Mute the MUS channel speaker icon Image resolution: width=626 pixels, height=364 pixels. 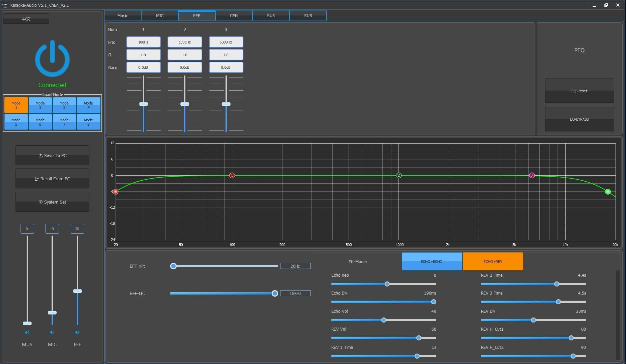click(x=27, y=332)
